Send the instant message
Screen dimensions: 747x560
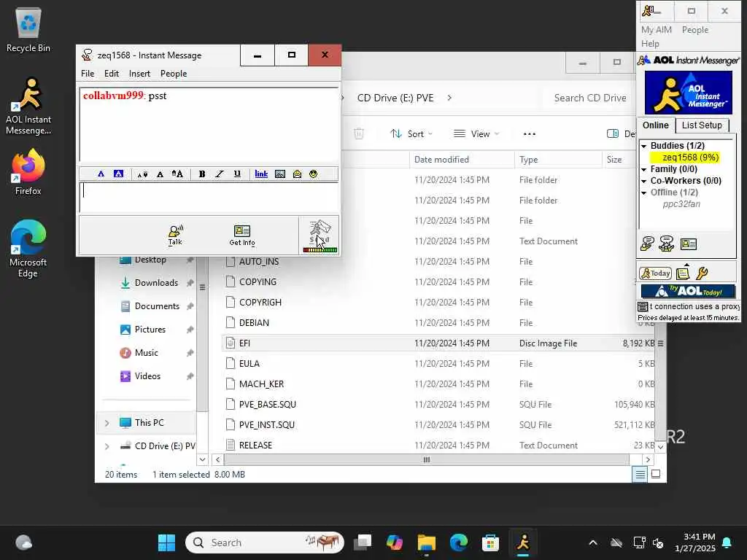click(320, 233)
